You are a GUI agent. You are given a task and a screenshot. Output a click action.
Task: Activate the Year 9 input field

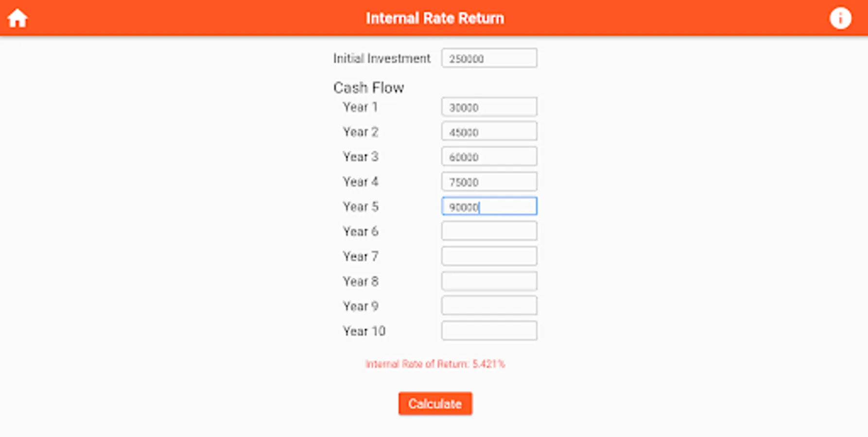click(x=489, y=306)
